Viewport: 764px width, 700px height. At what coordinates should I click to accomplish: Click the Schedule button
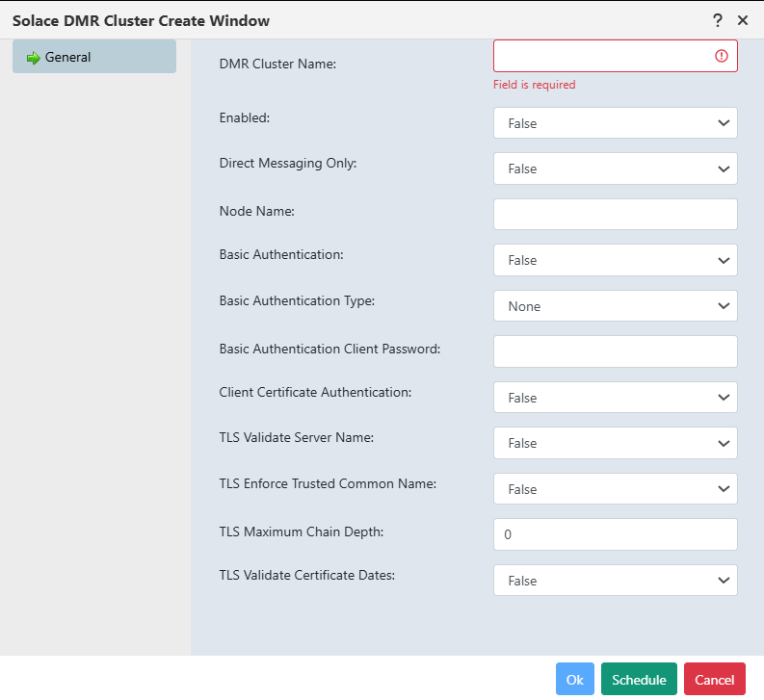coord(639,679)
